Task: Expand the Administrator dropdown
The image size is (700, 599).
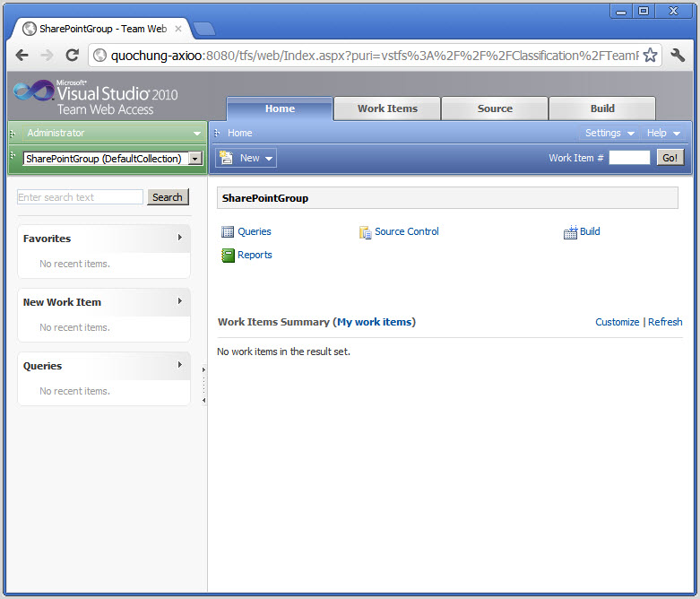Action: (196, 133)
